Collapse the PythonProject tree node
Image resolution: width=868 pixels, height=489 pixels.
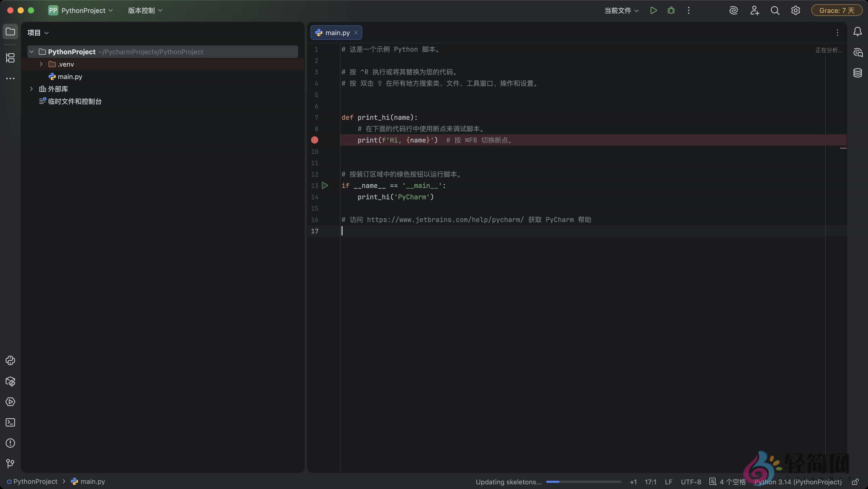click(31, 52)
